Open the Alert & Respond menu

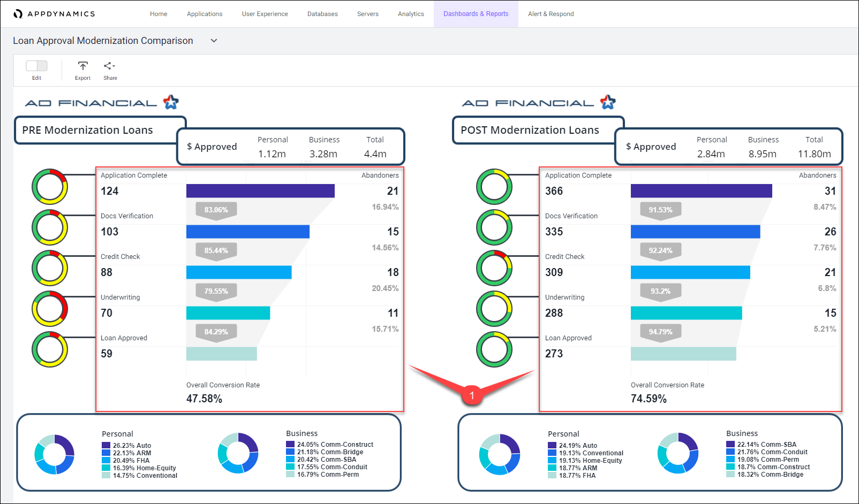click(x=551, y=14)
